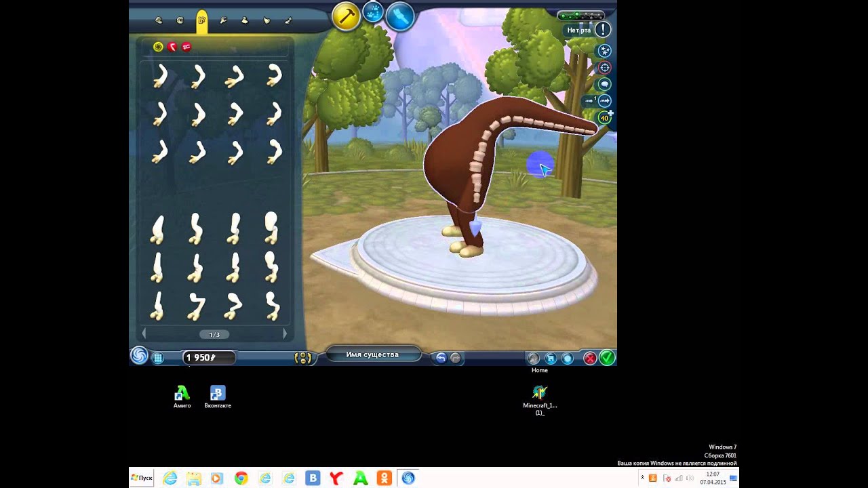Open the Spore main menu swirl button
This screenshot has height=488, width=868.
[139, 356]
